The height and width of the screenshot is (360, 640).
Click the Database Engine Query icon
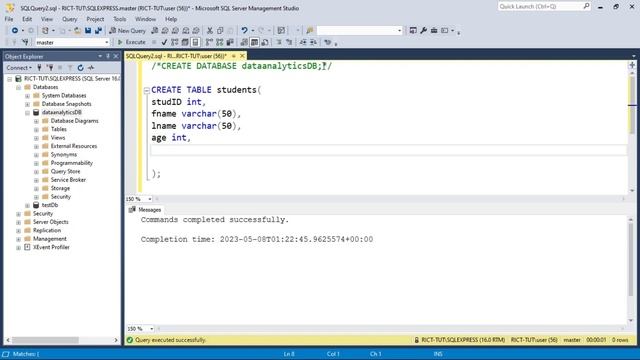click(154, 31)
